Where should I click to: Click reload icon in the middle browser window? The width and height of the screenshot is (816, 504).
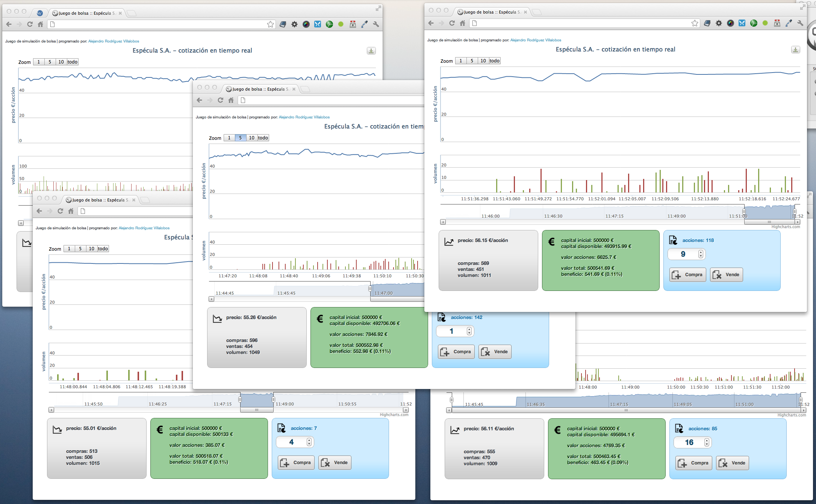(x=221, y=100)
